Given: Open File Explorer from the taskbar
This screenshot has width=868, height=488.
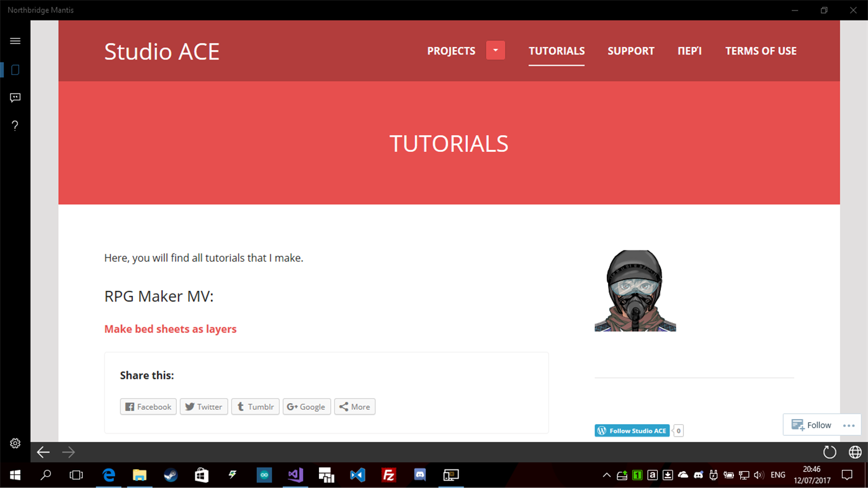Looking at the screenshot, I should tap(140, 475).
